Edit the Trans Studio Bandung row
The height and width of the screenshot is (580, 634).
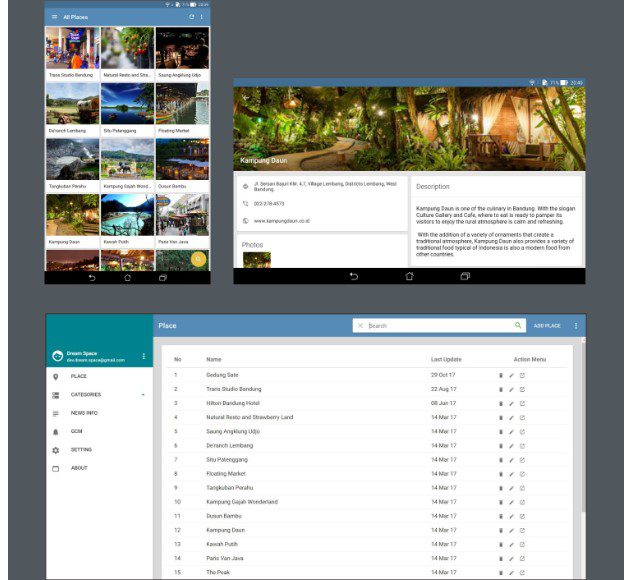[511, 389]
